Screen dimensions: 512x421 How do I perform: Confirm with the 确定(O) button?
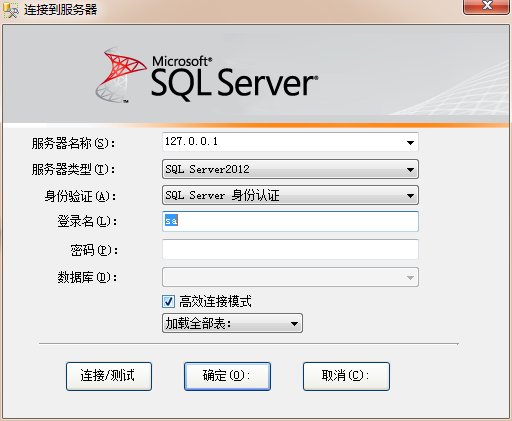(227, 376)
